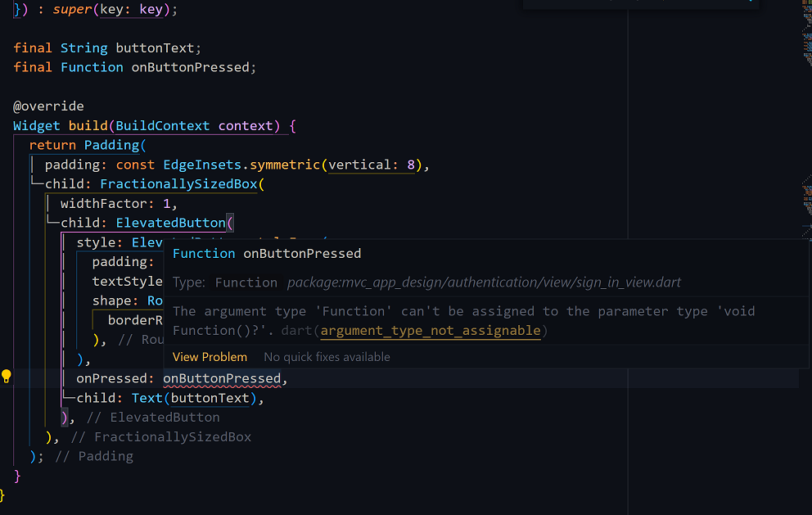The height and width of the screenshot is (515, 812).
Task: Open View Problem link in hover popup
Action: tap(210, 357)
